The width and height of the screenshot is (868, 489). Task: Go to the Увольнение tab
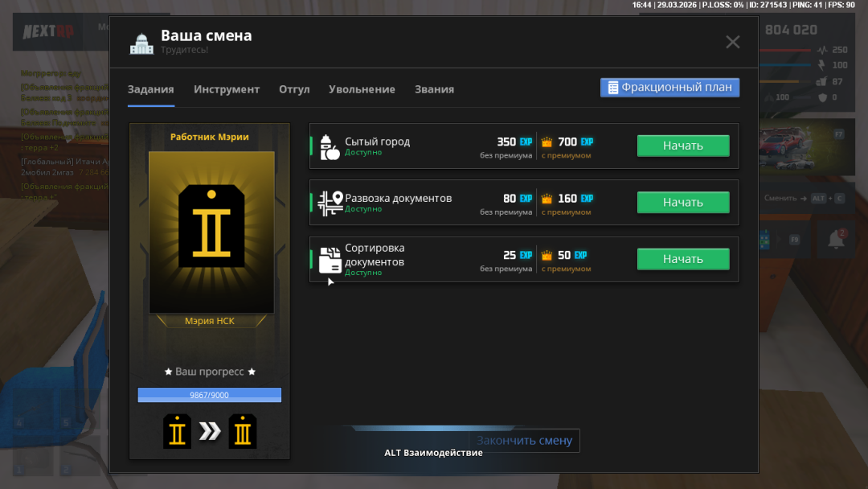pos(362,89)
